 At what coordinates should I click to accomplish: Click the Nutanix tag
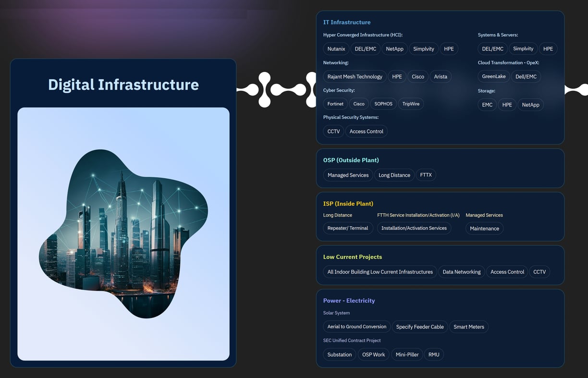(x=336, y=49)
